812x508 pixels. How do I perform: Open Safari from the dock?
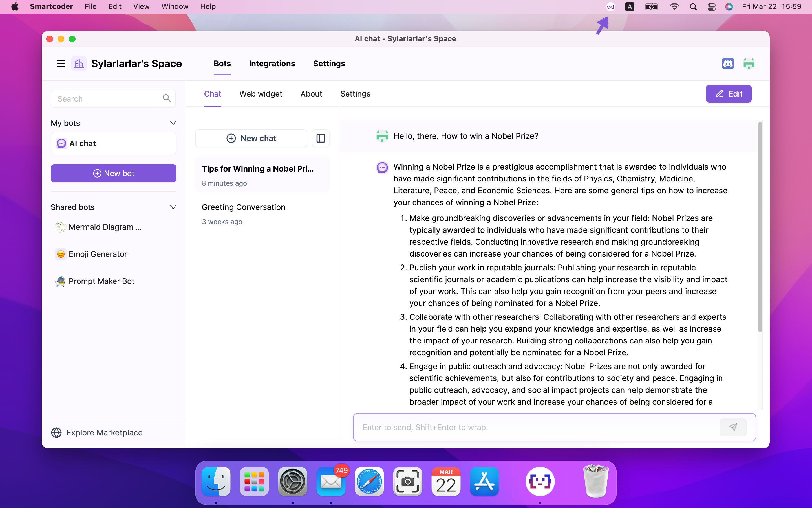(x=369, y=481)
